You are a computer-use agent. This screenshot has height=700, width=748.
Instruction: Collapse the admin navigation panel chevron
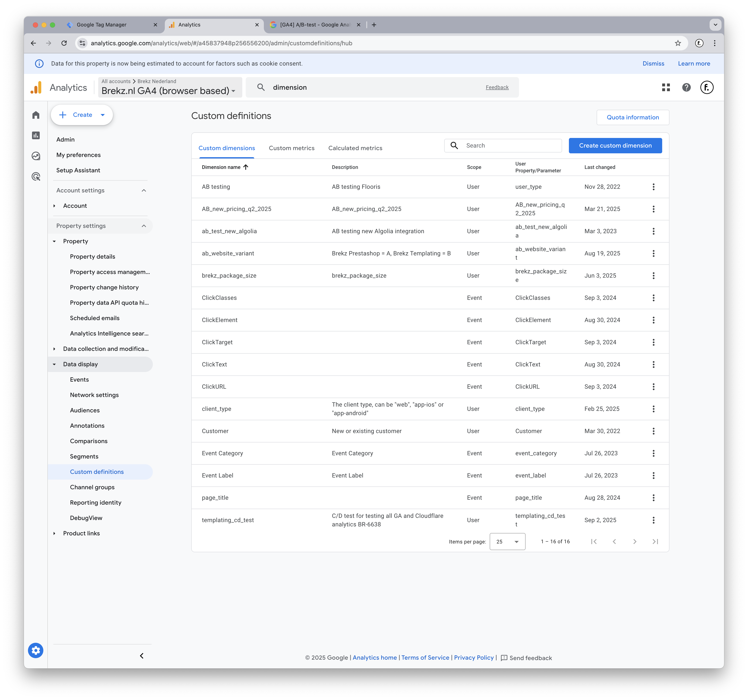click(142, 656)
